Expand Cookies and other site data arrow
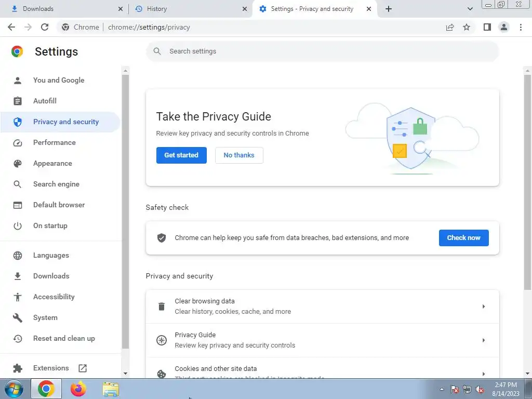Screen dimensions: 532x399 tap(484, 374)
